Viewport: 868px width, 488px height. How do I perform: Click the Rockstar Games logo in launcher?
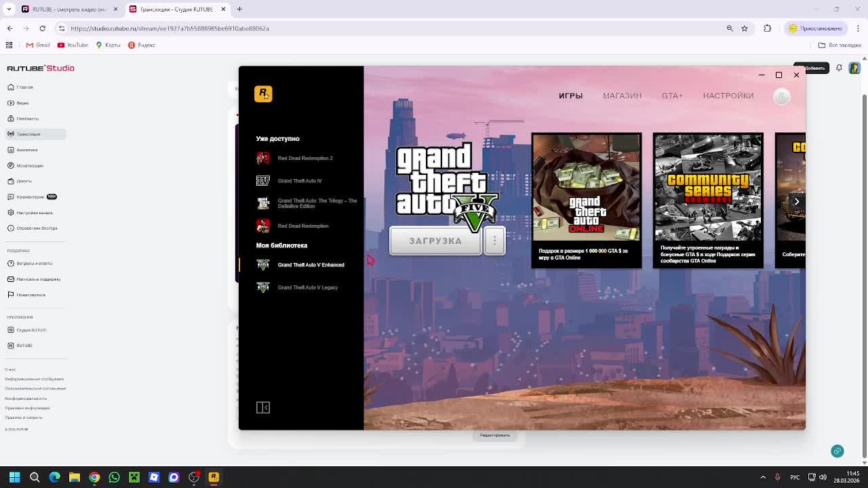[x=263, y=94]
